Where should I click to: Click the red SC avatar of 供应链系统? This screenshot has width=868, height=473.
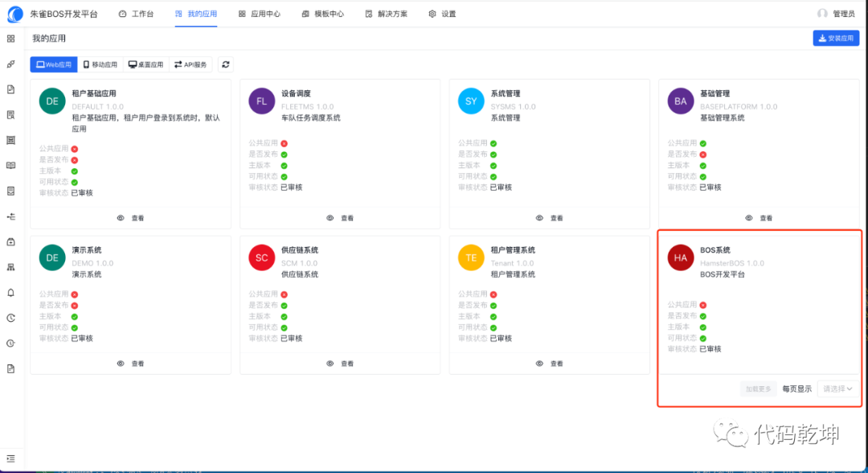point(261,258)
